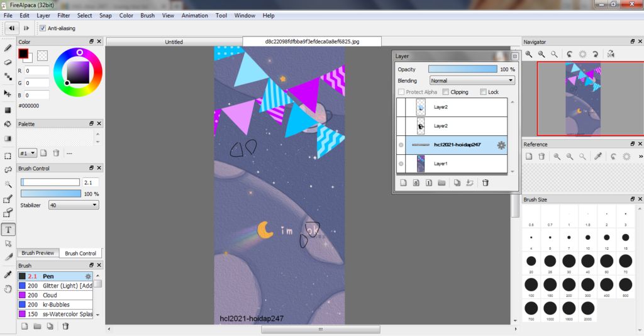Click the canvas horizontal scrollbar
The width and height of the screenshot is (644, 336).
(x=320, y=330)
